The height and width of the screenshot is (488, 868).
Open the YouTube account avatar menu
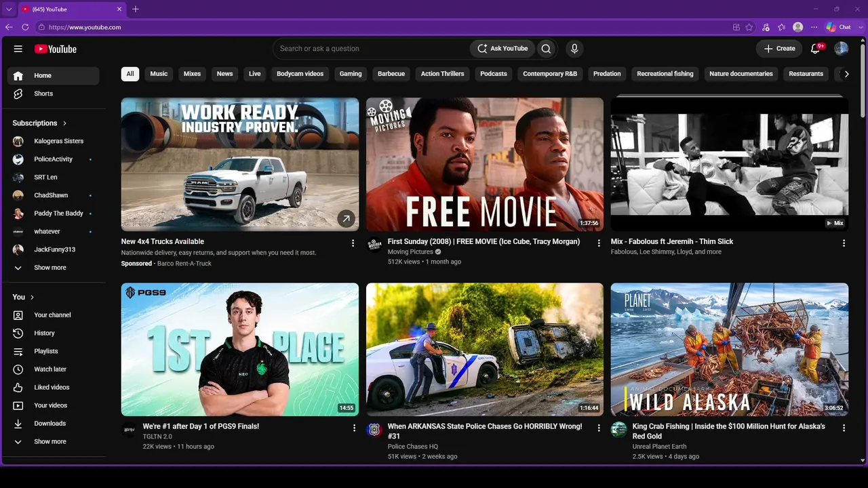coord(841,49)
